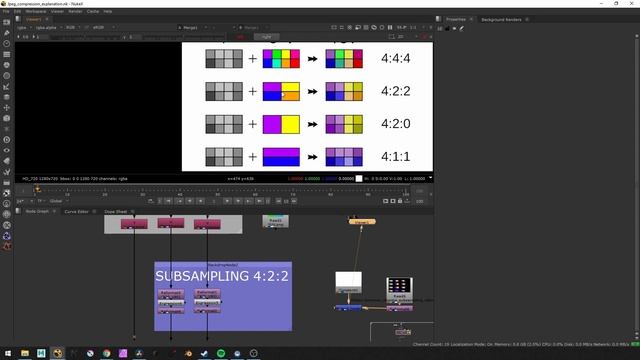
Task: Open the Cache menu
Action: (93, 11)
